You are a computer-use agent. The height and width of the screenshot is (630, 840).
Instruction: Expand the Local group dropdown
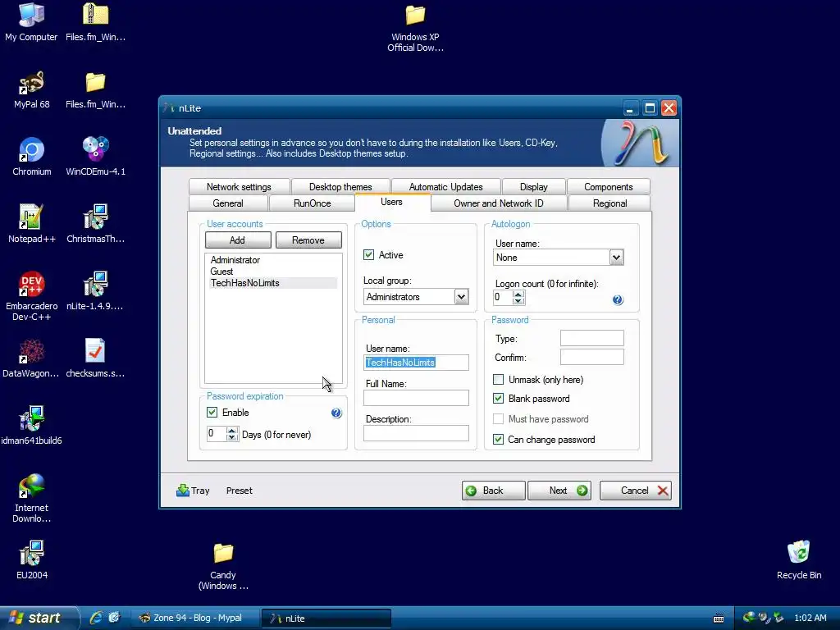461,297
